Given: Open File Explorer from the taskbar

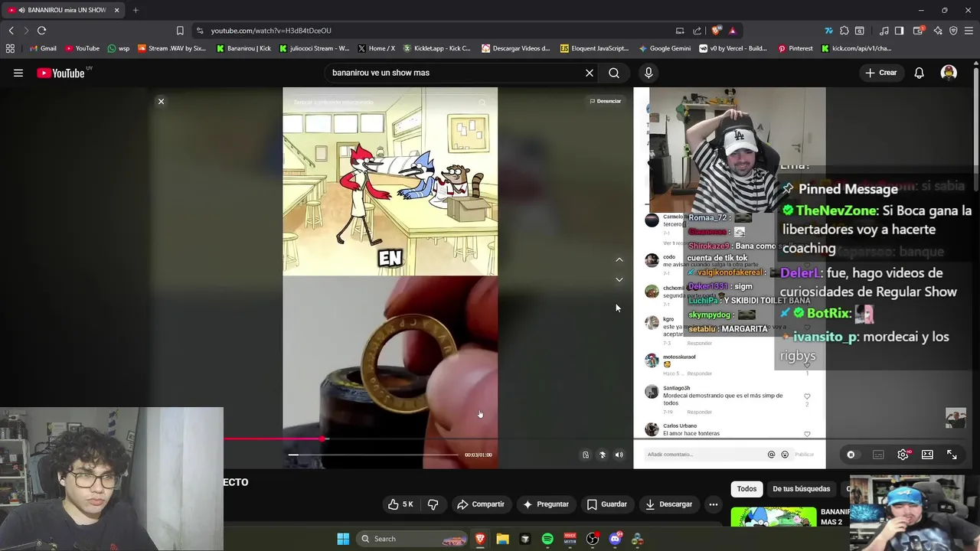Looking at the screenshot, I should 502,539.
